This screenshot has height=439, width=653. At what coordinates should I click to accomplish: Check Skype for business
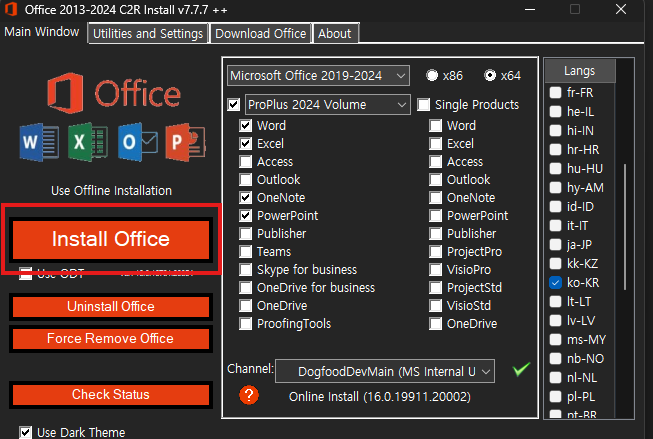[246, 269]
